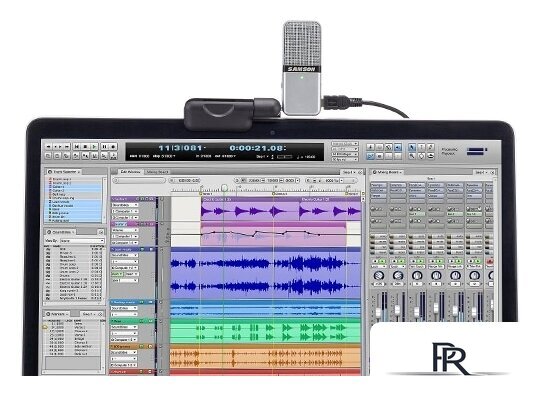Viewport: 541px width, 396px height.
Task: Toggle the record-enable box on orange 808 groove track
Action: click(x=150, y=346)
